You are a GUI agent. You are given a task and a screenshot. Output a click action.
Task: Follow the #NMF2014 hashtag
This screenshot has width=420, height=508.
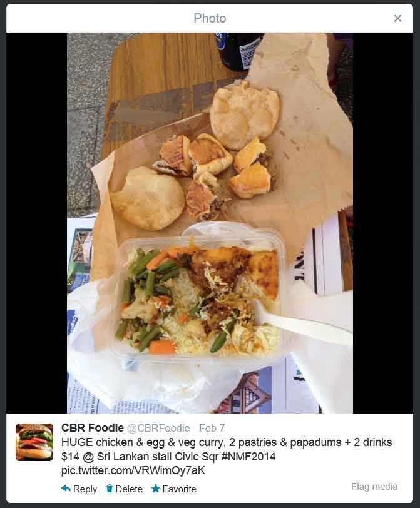[x=248, y=457]
